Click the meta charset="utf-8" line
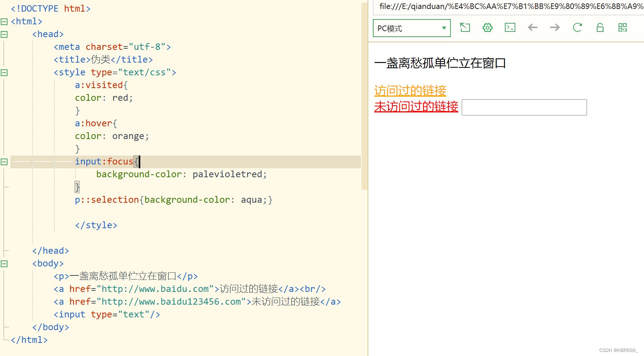 click(112, 47)
